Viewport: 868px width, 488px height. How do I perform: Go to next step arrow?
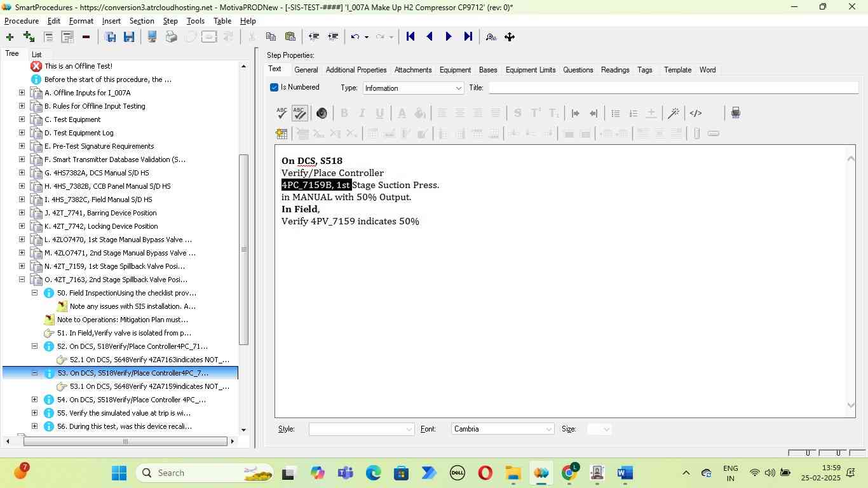coord(449,37)
